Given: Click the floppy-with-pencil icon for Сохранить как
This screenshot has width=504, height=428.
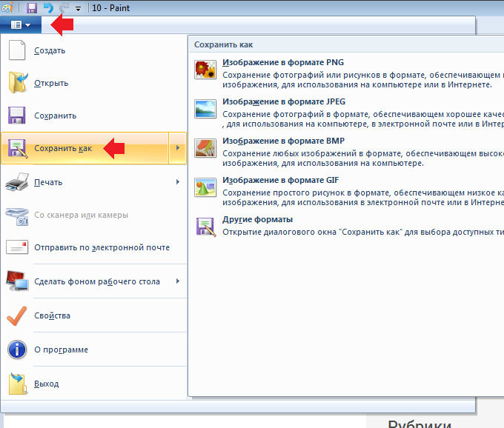Looking at the screenshot, I should [x=17, y=148].
